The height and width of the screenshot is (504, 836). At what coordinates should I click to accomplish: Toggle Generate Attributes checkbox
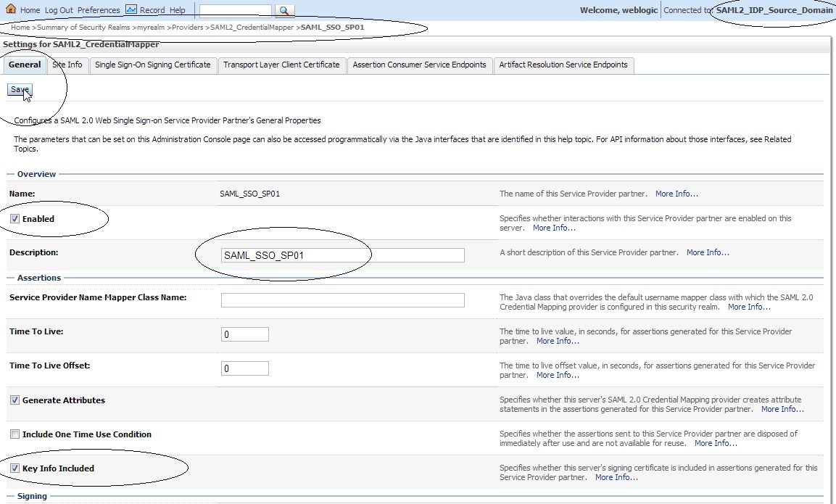(15, 400)
